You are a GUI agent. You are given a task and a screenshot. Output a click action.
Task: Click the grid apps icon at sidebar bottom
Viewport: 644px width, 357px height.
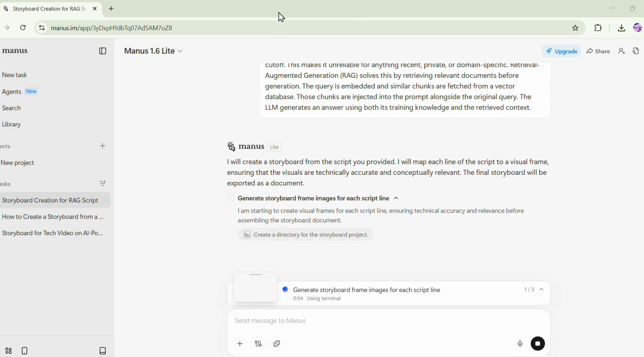(x=8, y=351)
